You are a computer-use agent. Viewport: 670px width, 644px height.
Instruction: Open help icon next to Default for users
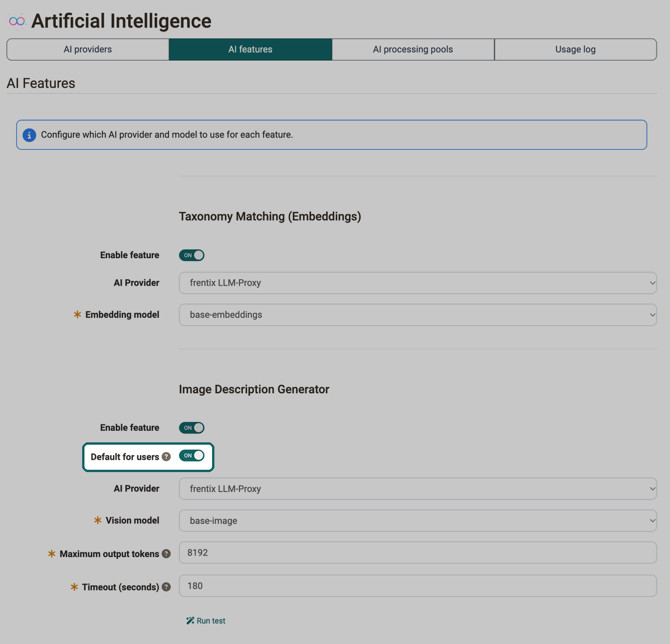click(166, 457)
